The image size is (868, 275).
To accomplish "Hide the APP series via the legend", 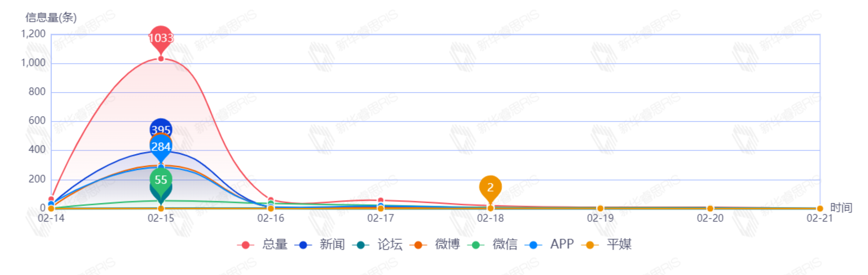I will (550, 245).
